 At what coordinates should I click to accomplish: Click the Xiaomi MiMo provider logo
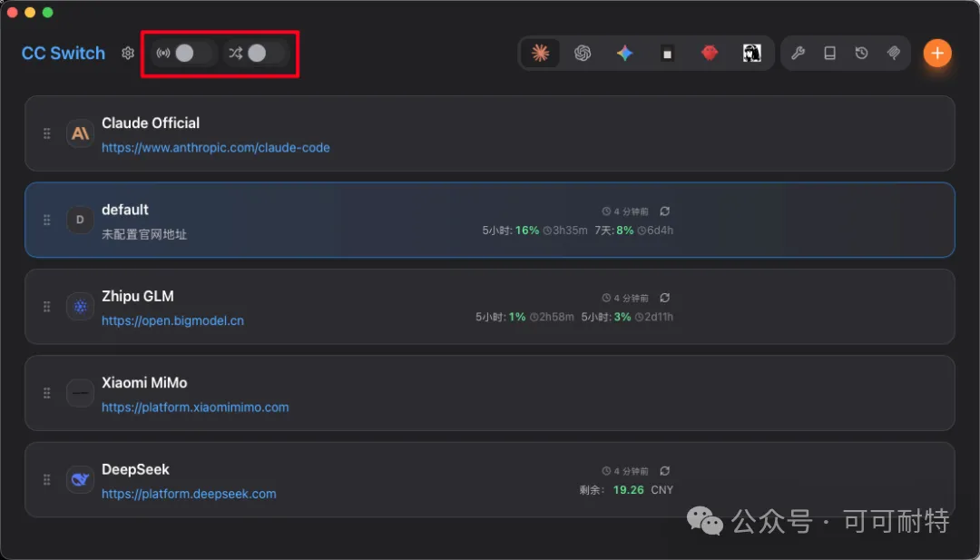80,393
